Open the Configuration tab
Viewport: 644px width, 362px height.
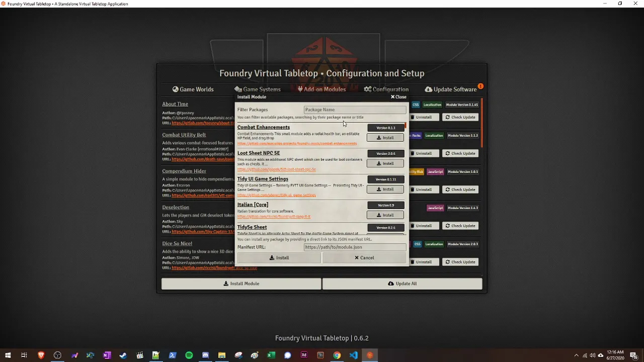tap(386, 89)
